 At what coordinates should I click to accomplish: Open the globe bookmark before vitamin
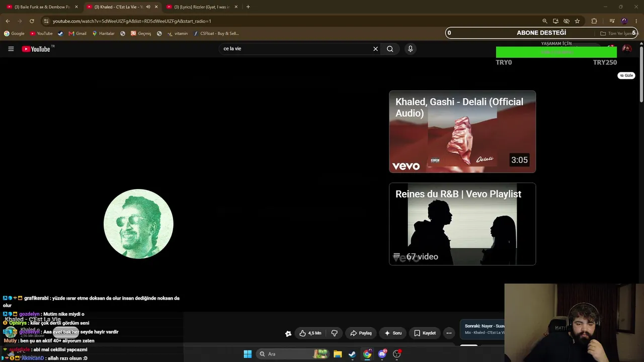159,34
